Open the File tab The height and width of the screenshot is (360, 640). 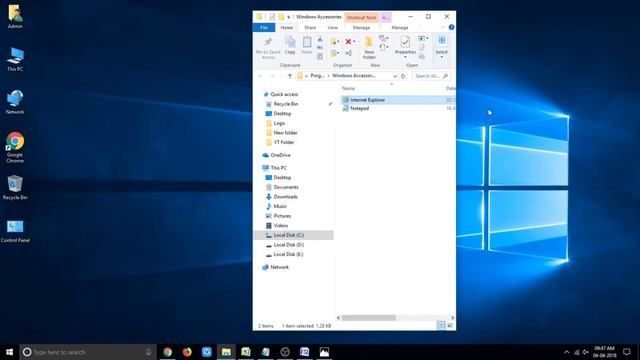264,27
